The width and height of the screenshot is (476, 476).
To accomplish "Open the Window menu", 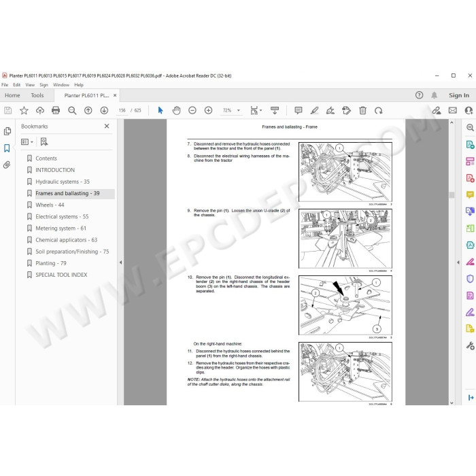I will click(61, 85).
